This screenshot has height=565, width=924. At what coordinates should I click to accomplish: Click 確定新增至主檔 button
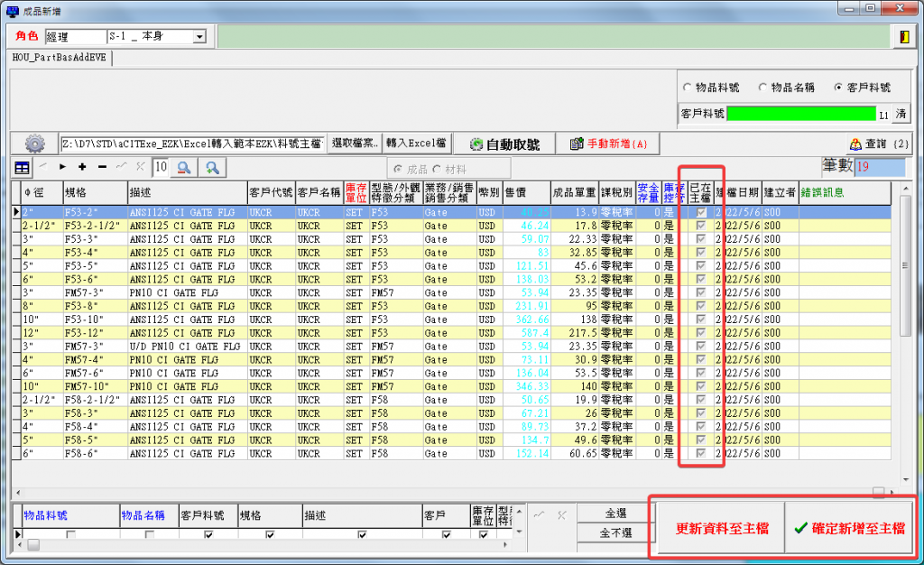pyautogui.click(x=847, y=529)
